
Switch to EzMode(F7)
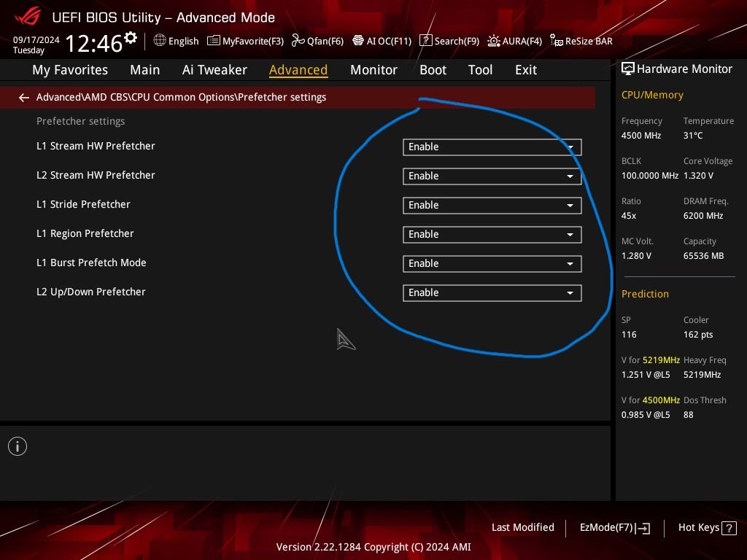(614, 528)
